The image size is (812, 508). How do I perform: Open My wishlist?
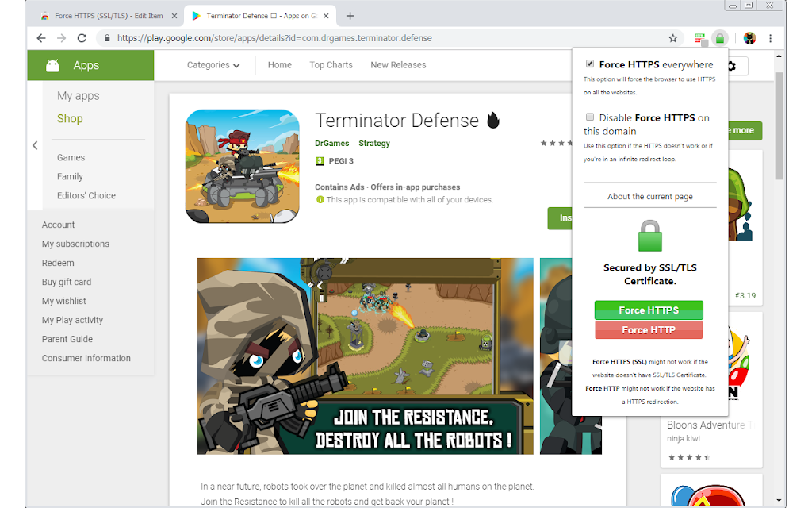(63, 301)
